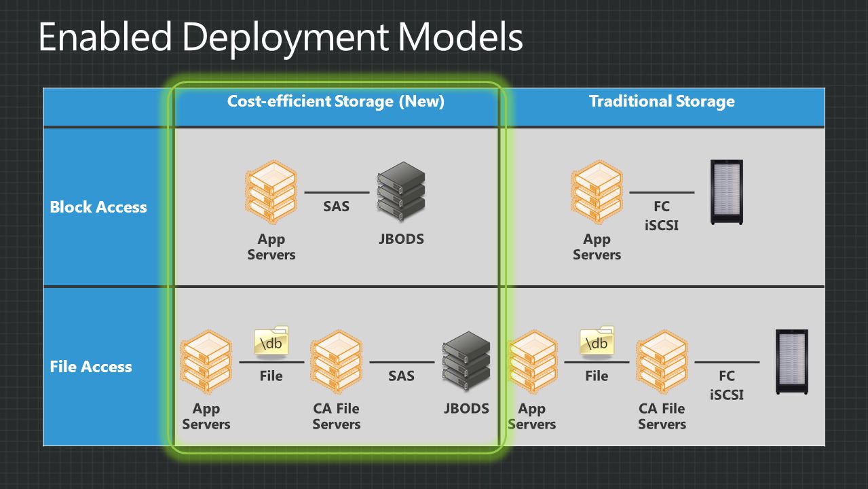Select the JBODS server stack icon in File Access row
This screenshot has height=489, width=868.
pos(466,360)
